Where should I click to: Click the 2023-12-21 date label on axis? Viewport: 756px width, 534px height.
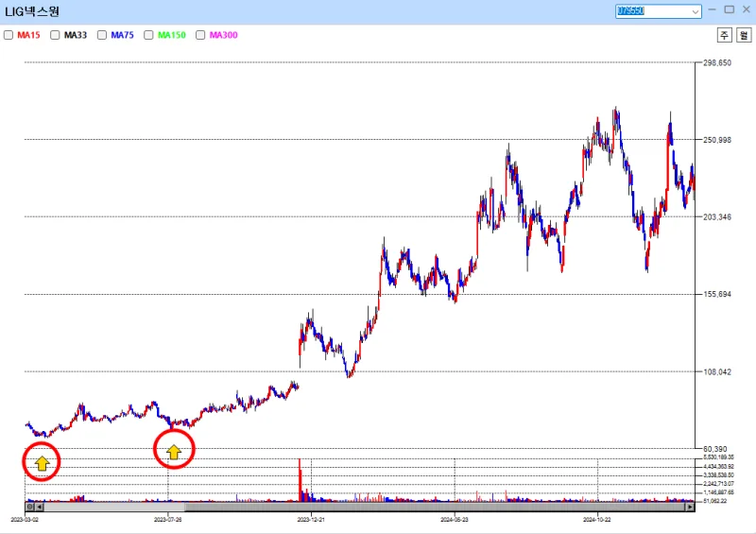tap(311, 519)
